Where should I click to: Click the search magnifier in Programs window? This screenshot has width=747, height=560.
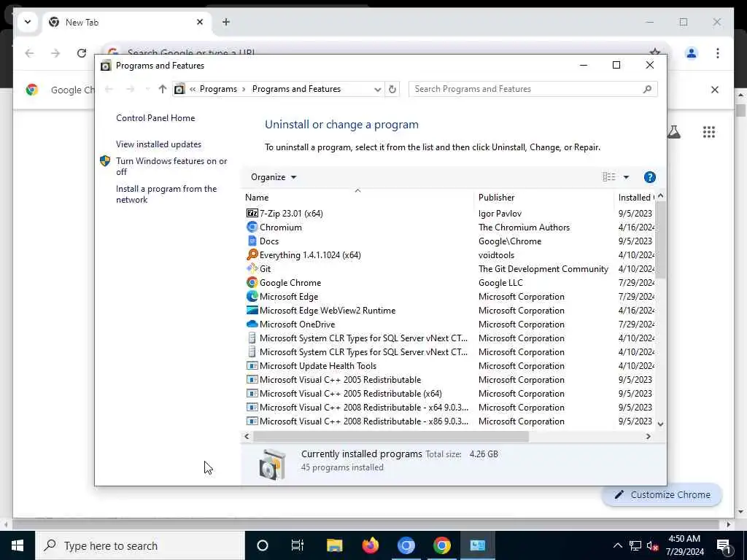(647, 89)
